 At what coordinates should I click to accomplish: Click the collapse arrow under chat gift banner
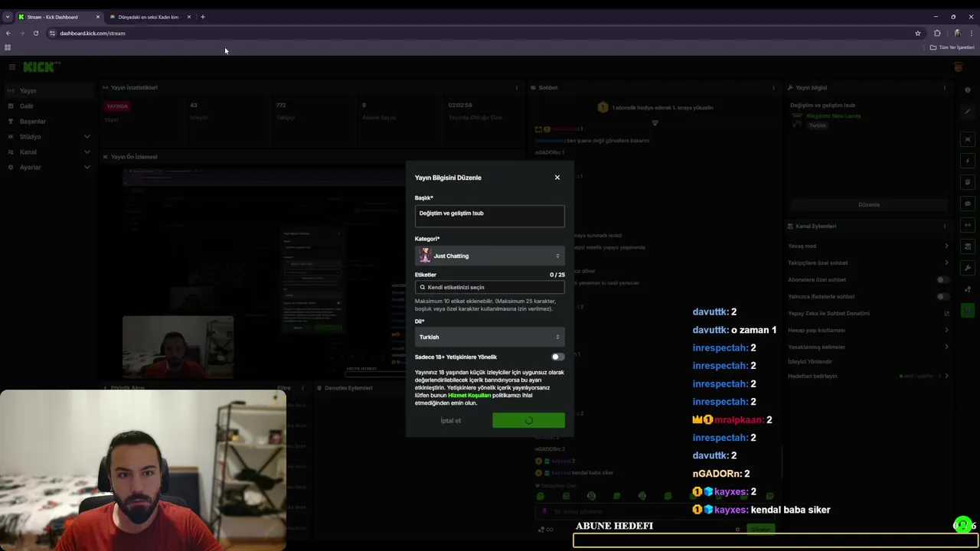coord(655,123)
